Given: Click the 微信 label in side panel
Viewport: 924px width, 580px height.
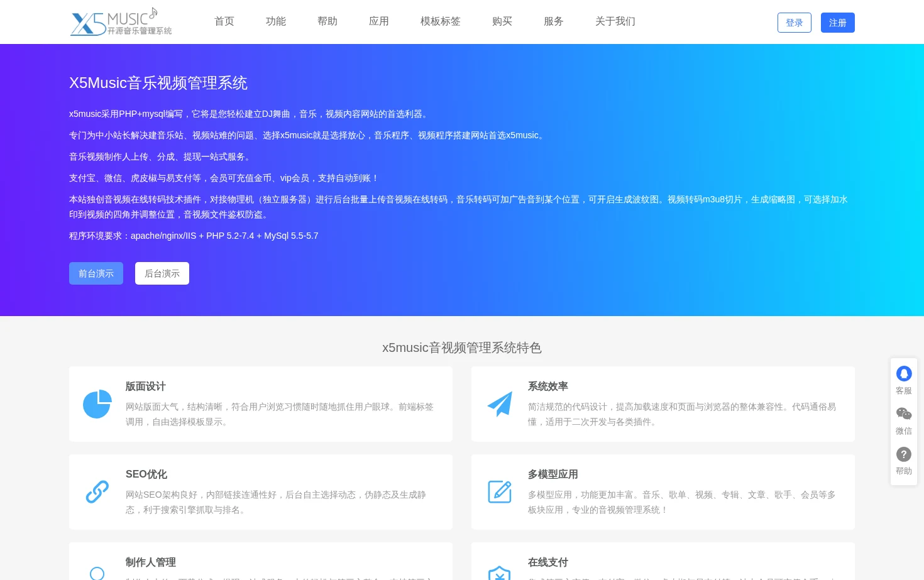Looking at the screenshot, I should click(x=904, y=430).
